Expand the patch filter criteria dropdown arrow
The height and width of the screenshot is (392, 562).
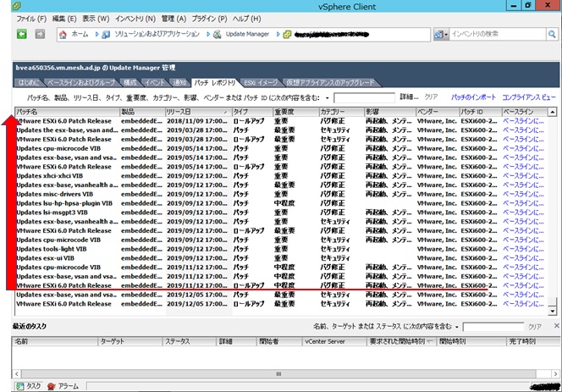327,98
